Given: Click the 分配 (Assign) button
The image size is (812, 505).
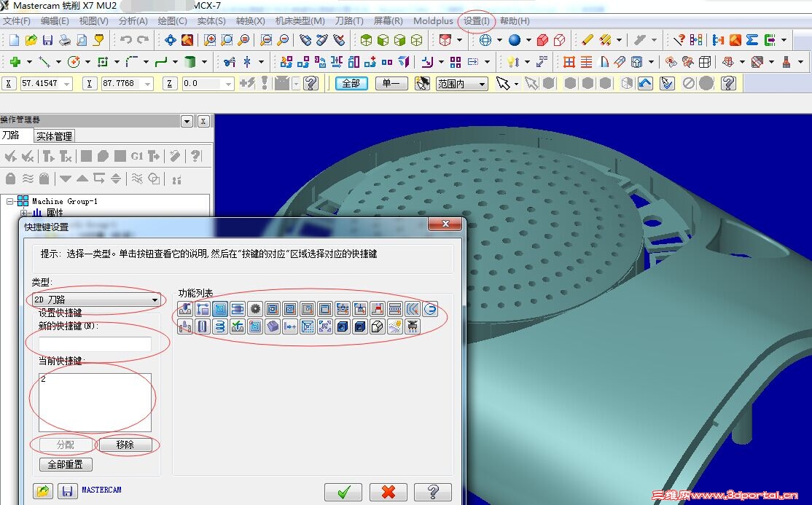Looking at the screenshot, I should point(66,445).
